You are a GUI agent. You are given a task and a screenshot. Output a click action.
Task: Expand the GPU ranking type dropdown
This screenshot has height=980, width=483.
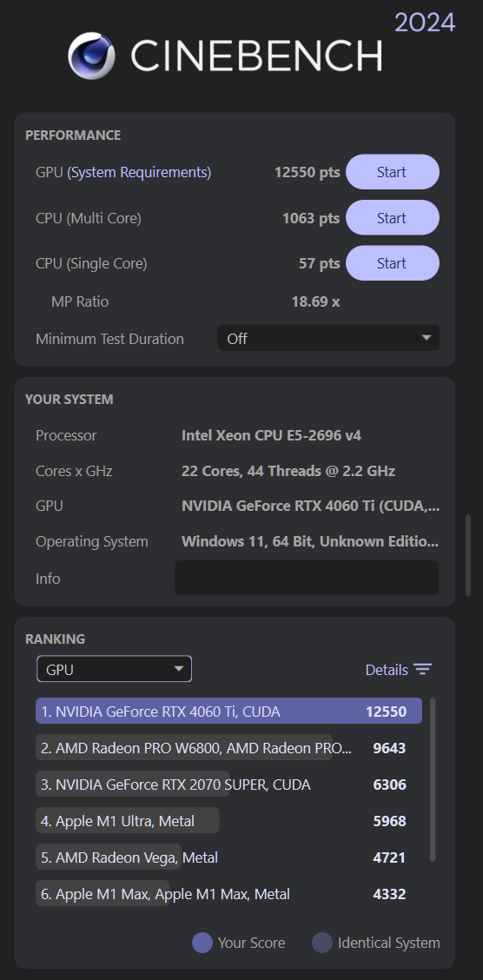pyautogui.click(x=115, y=669)
